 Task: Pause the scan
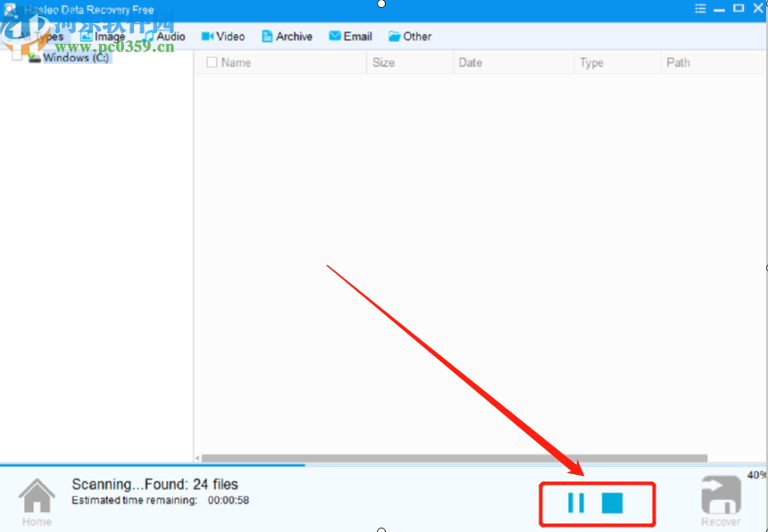pos(576,503)
